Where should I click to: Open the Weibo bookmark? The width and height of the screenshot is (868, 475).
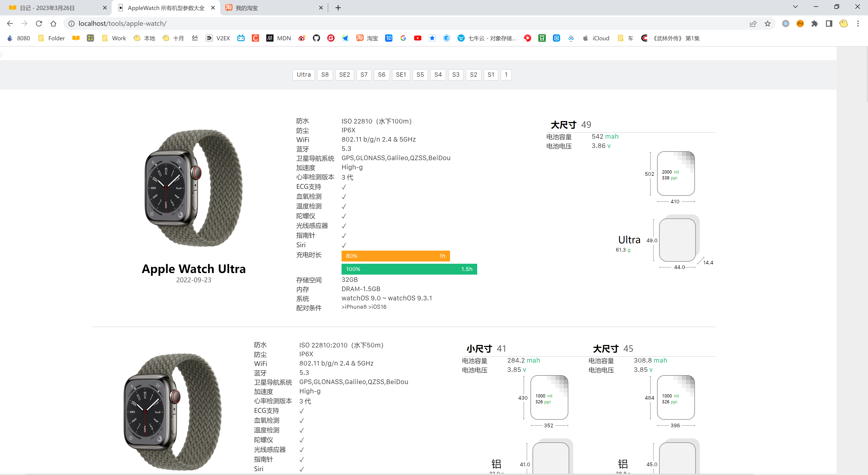point(302,38)
